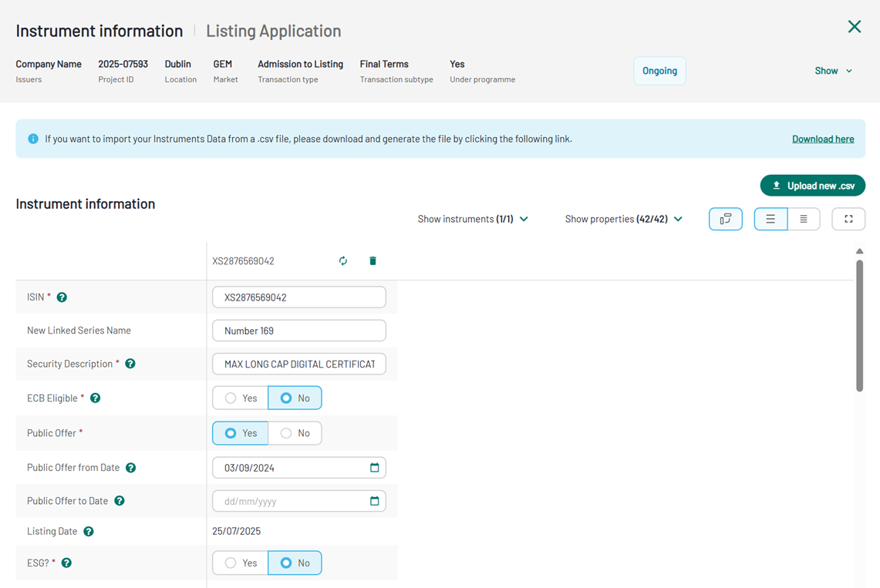Click the refresh icon beside instrument XS2876569042
Screen dimensions: 880x588
(343, 261)
